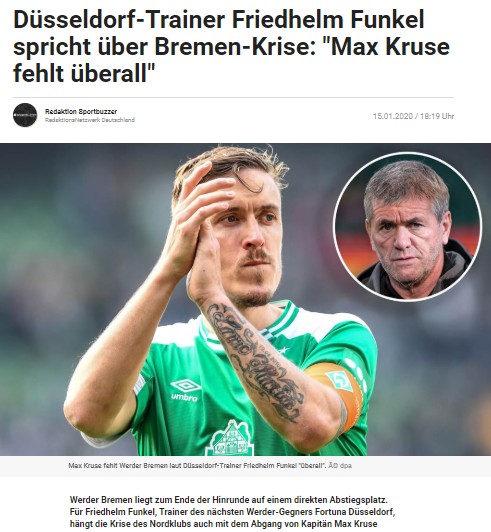Click the bold intro paragraph about Werder Bremen

pos(232,512)
